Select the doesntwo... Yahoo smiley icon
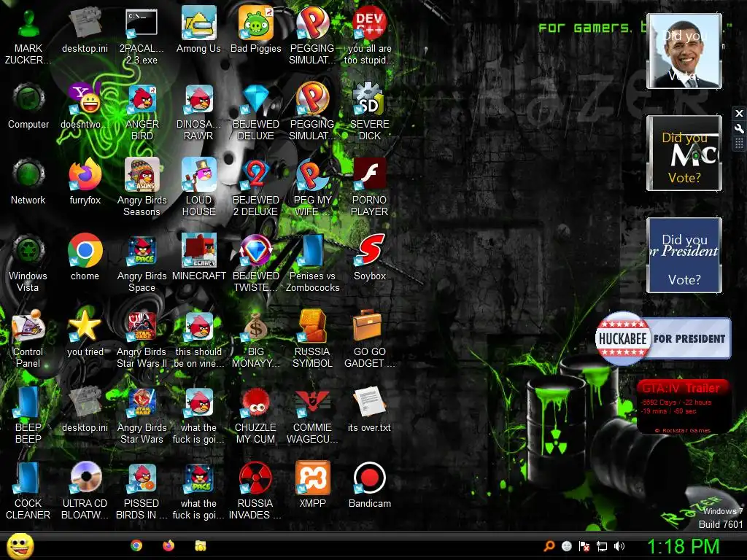Image resolution: width=747 pixels, height=560 pixels. click(85, 106)
